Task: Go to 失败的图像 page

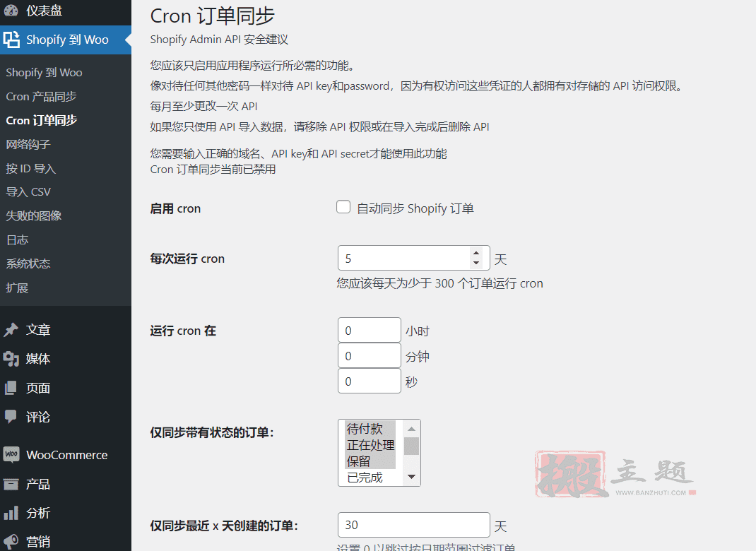Action: coord(34,216)
